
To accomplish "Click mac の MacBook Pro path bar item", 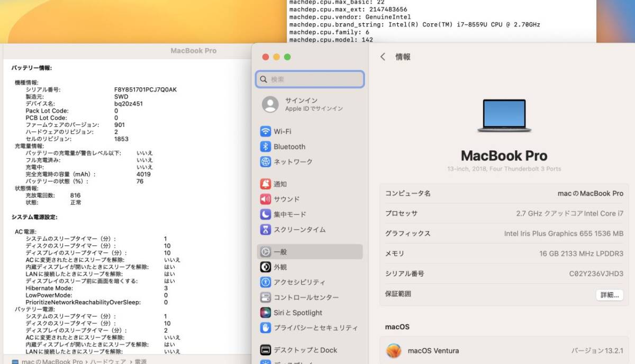I will pos(47,361).
